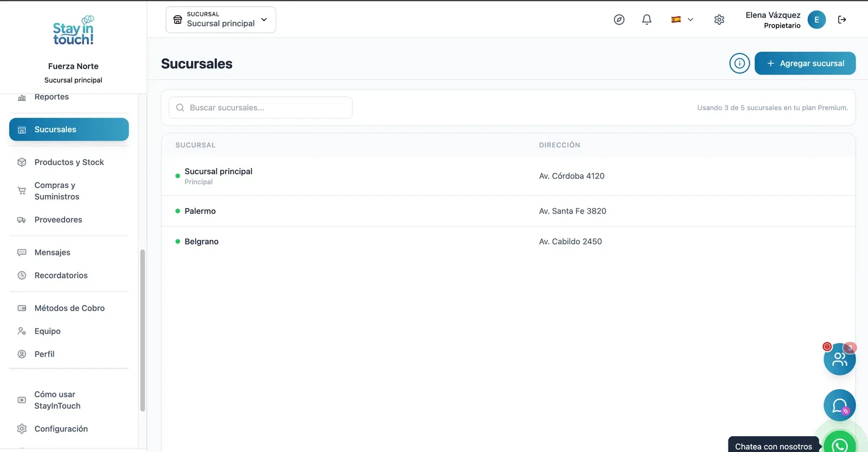The height and width of the screenshot is (452, 868).
Task: Click the StayInTouch logo
Action: (x=73, y=31)
